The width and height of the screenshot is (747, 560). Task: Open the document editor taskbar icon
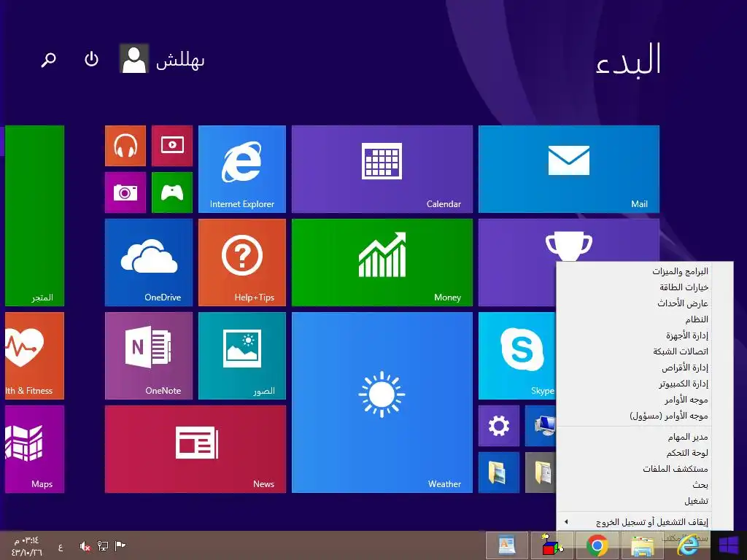point(507,545)
